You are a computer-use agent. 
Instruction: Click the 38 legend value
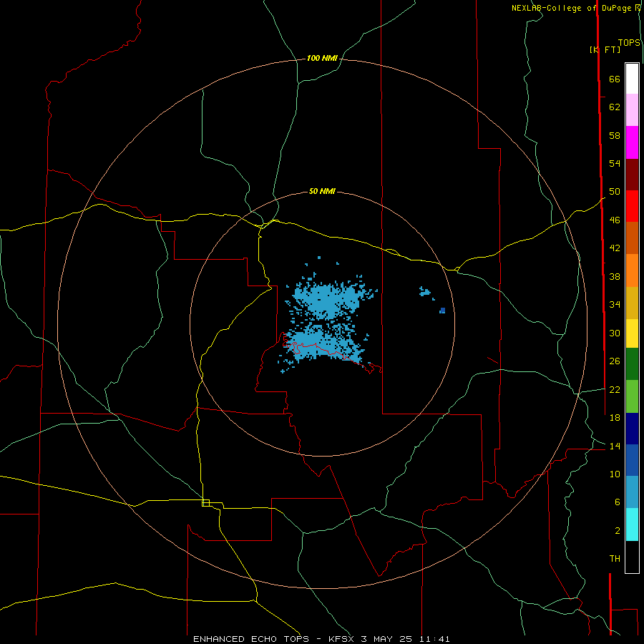pyautogui.click(x=615, y=276)
